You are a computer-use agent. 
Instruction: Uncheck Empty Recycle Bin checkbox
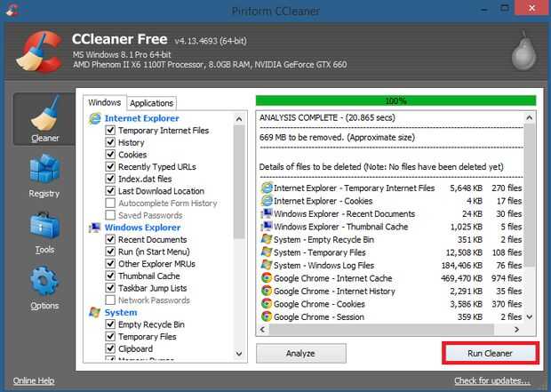click(x=110, y=324)
